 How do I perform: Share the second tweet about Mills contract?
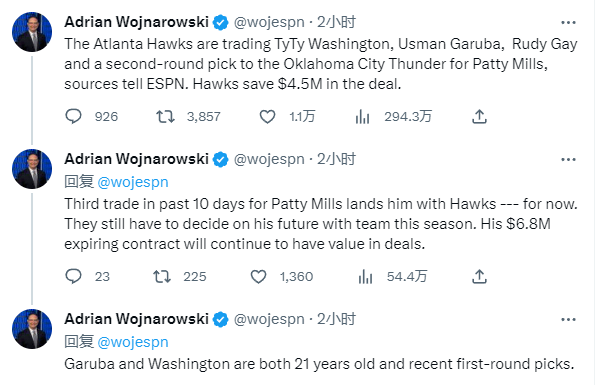tap(479, 276)
